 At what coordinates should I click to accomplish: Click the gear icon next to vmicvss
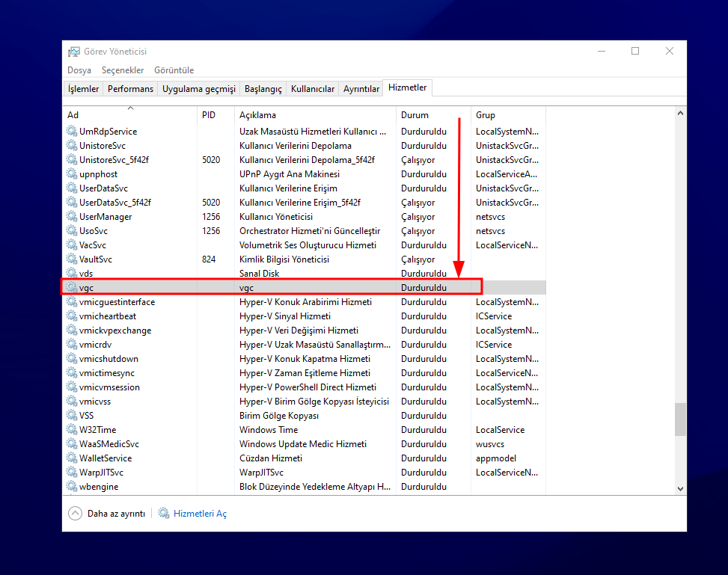[x=72, y=401]
